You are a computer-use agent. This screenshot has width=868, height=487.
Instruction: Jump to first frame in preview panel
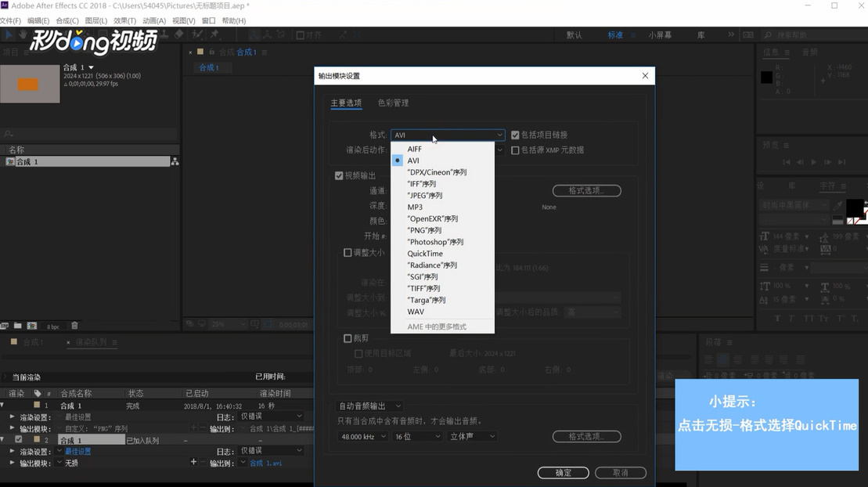click(x=786, y=162)
